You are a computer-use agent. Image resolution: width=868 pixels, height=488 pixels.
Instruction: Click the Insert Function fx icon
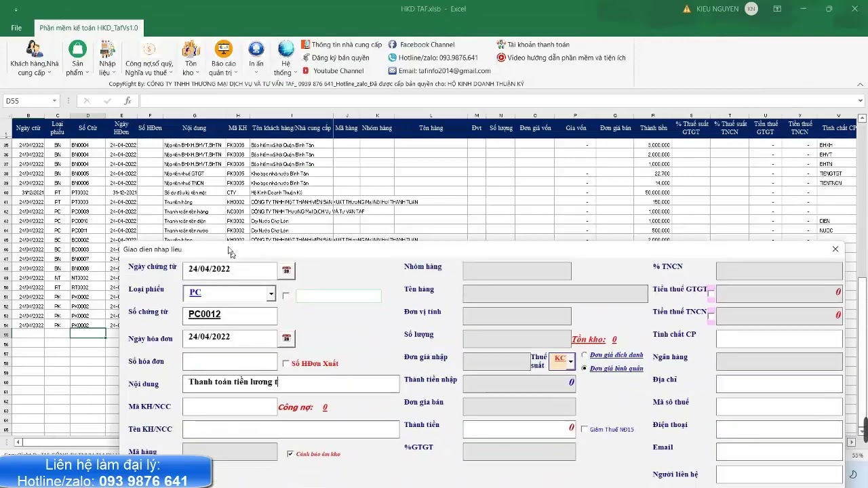[127, 101]
